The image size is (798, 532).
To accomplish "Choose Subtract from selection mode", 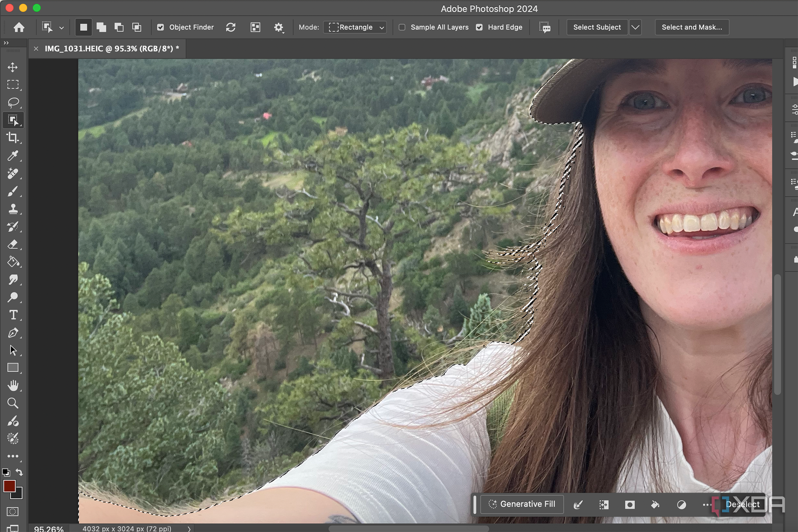I will [119, 27].
